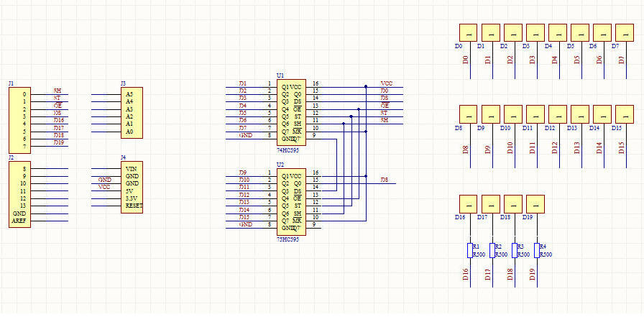Select the U1 74HC595 chip symbol
644x317 pixels.
coord(291,111)
